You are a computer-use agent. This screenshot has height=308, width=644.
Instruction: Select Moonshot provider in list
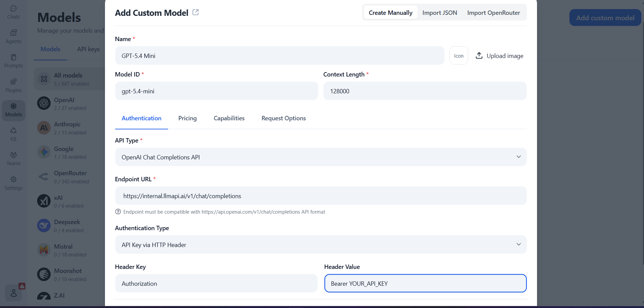(69, 275)
